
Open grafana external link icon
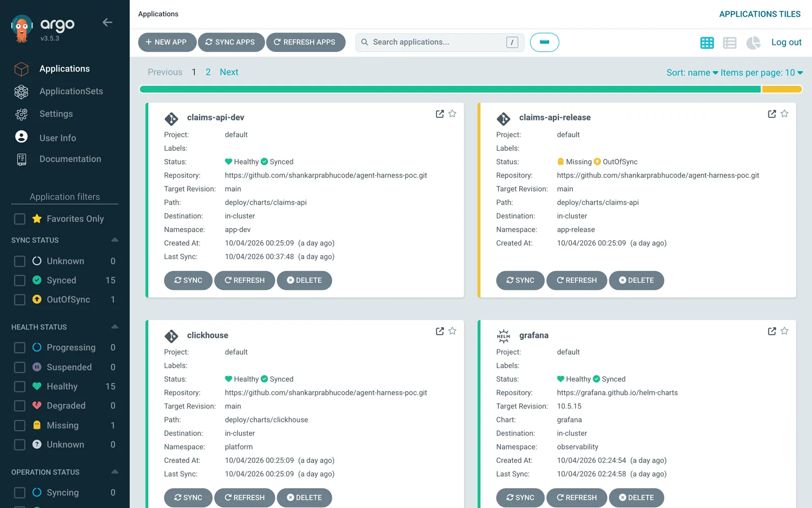point(772,331)
